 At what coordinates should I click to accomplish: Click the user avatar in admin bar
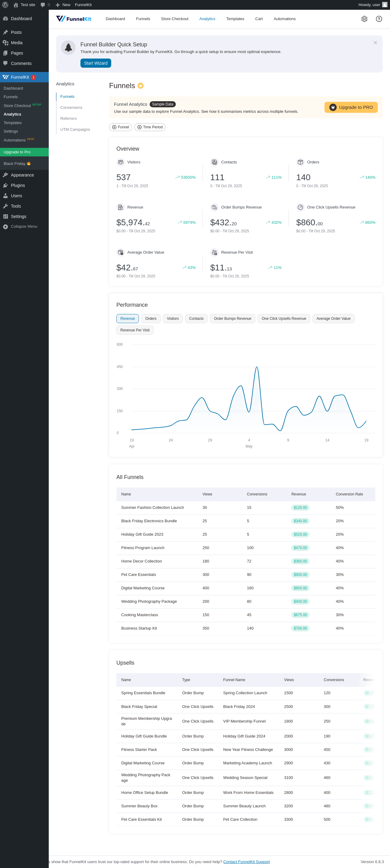pyautogui.click(x=384, y=5)
